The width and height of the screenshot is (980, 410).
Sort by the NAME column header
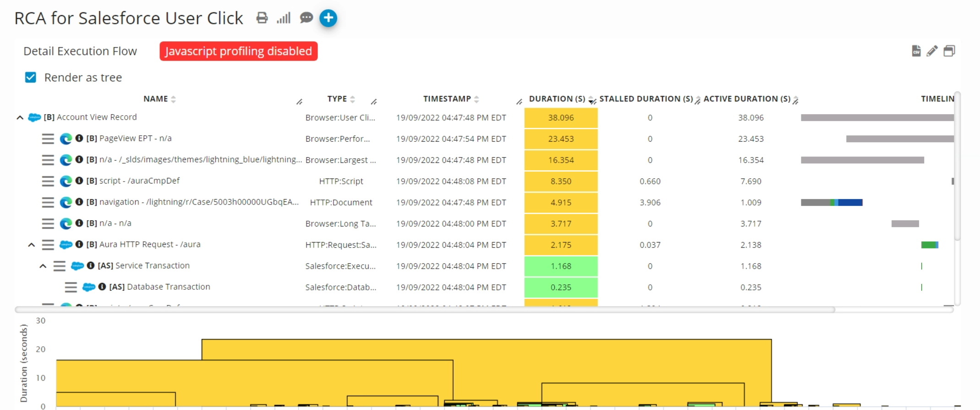coord(156,99)
